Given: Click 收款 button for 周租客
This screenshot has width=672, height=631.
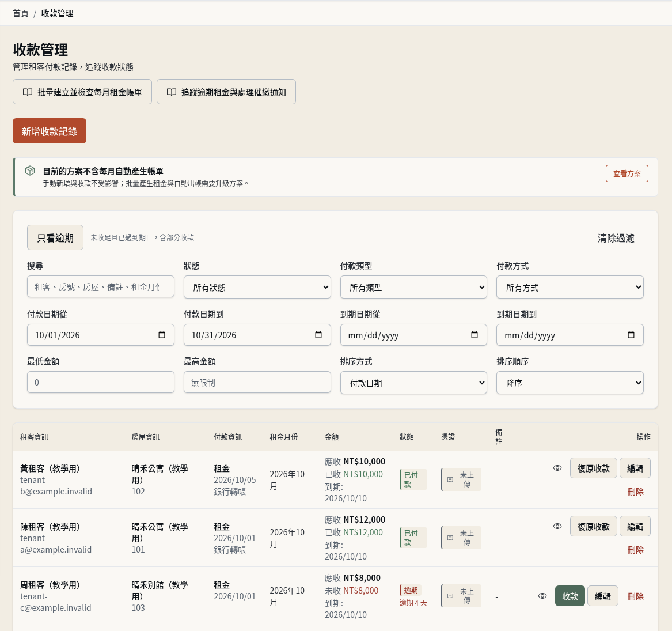Looking at the screenshot, I should [570, 596].
